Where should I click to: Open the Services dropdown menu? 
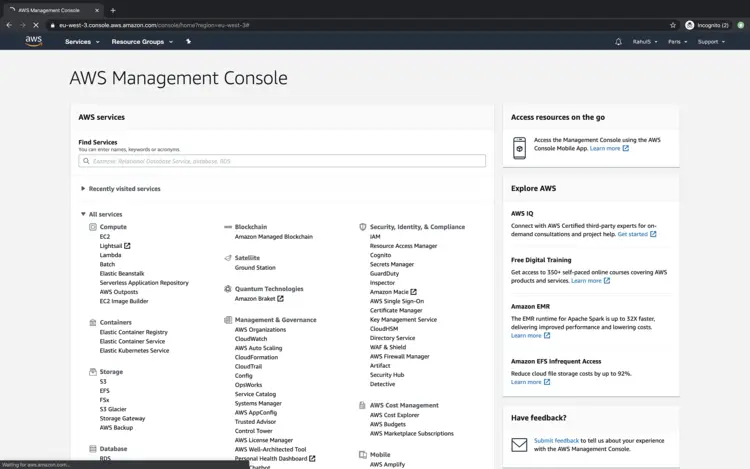[x=82, y=42]
